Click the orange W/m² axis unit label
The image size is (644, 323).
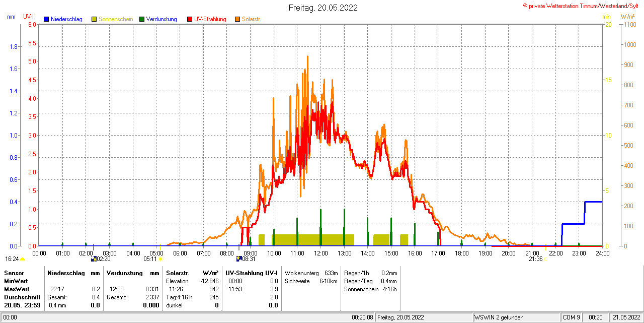coord(627,17)
